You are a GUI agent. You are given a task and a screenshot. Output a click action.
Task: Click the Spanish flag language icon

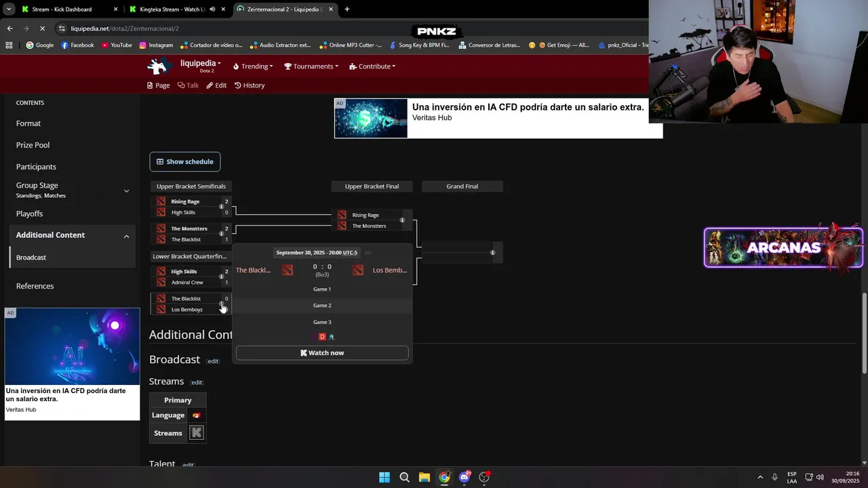(x=196, y=415)
